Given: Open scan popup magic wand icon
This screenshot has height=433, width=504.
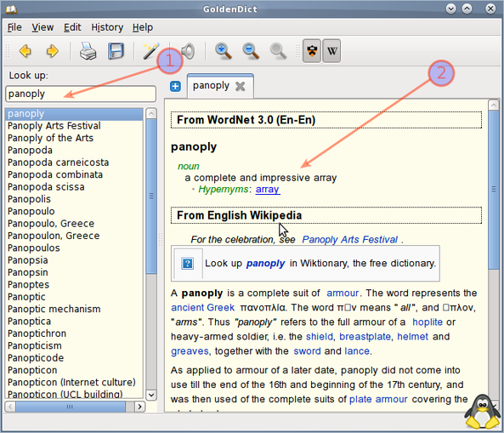Looking at the screenshot, I should 150,51.
